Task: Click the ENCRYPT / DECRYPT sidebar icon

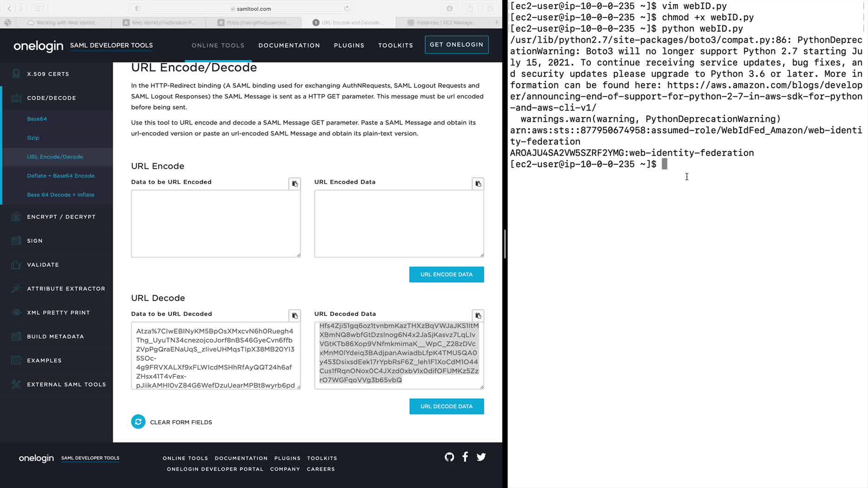Action: (x=16, y=217)
